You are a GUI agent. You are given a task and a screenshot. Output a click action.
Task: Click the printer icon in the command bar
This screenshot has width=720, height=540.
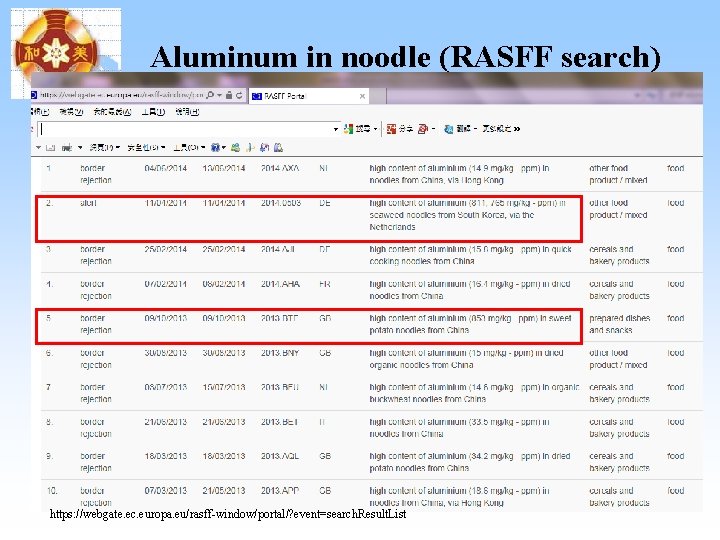67,147
